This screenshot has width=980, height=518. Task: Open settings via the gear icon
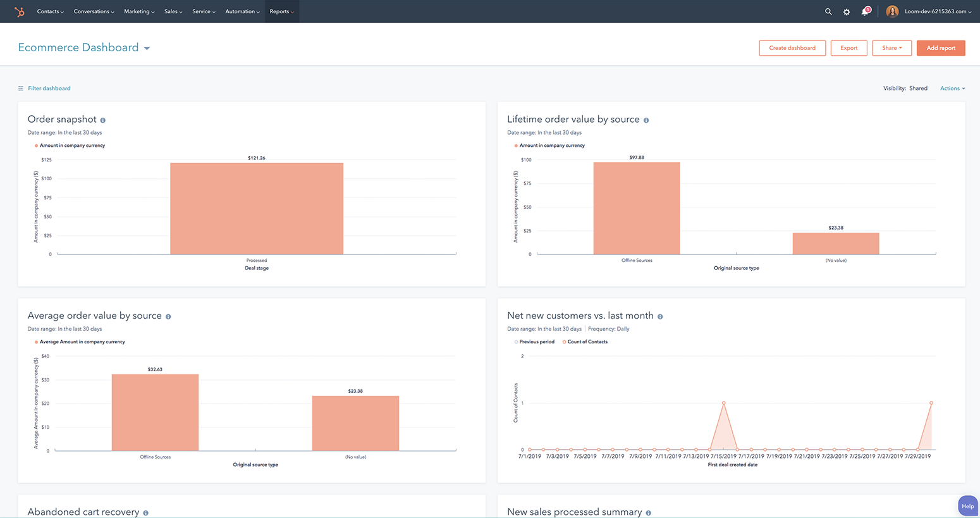(x=847, y=11)
